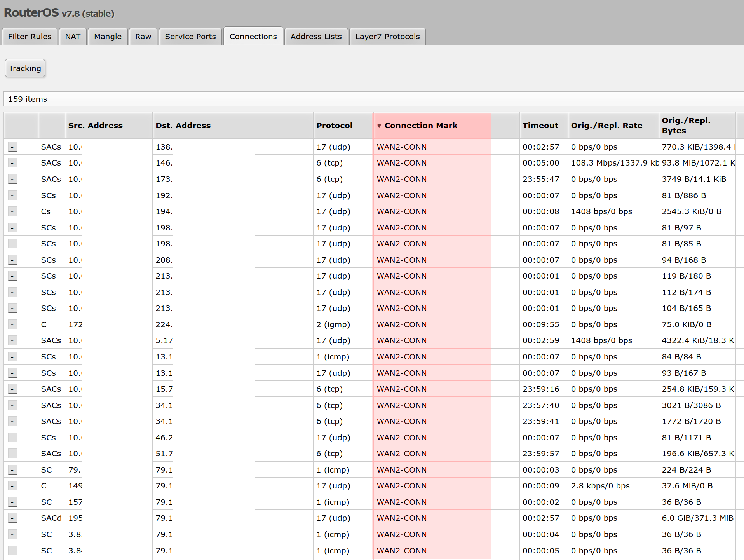Sort by Orig./Repl. Rate column
This screenshot has height=560, width=744.
point(613,126)
